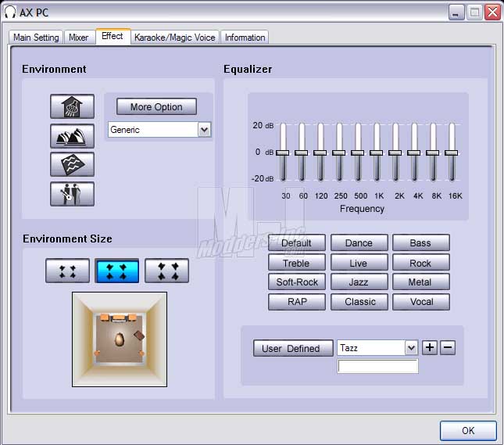
Task: Apply the Rock equalizer preset
Action: pyautogui.click(x=420, y=263)
